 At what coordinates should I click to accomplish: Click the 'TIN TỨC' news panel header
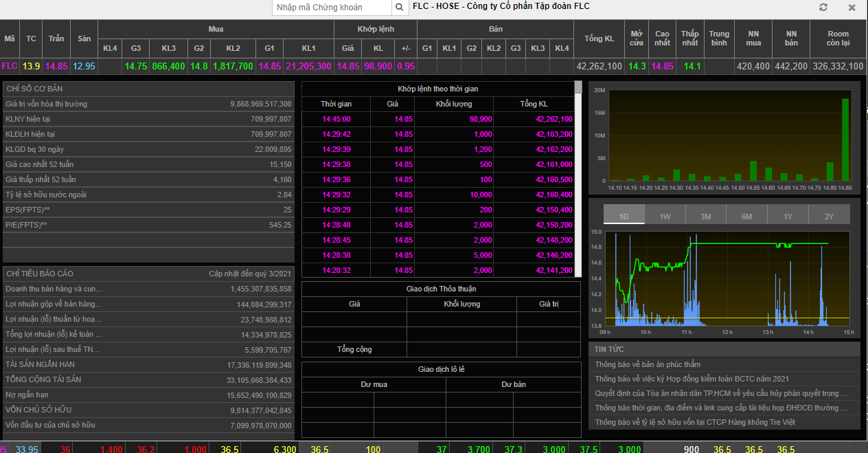[724, 349]
